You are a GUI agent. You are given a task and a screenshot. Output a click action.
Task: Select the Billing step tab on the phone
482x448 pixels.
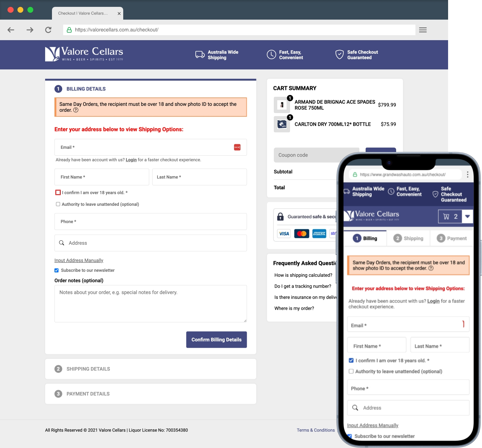365,238
